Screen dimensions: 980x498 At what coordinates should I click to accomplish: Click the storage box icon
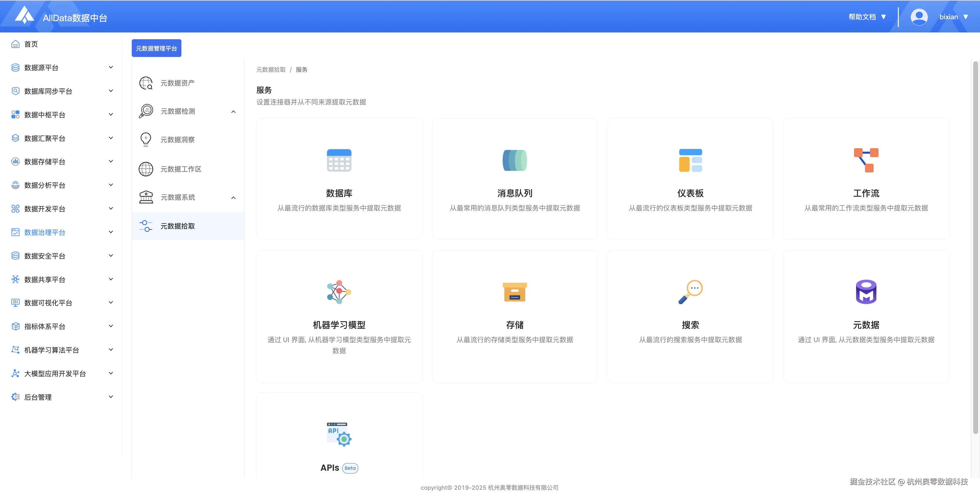click(514, 292)
